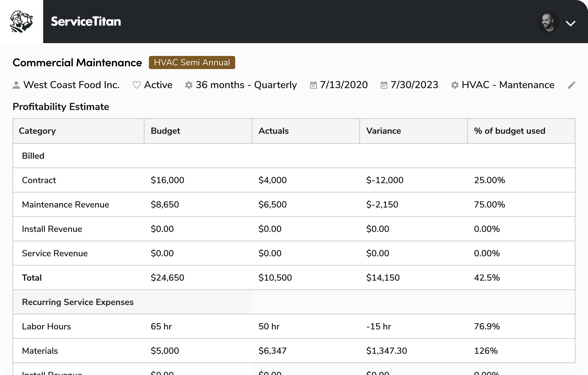Click the Materials row label
588x375 pixels.
pos(40,351)
